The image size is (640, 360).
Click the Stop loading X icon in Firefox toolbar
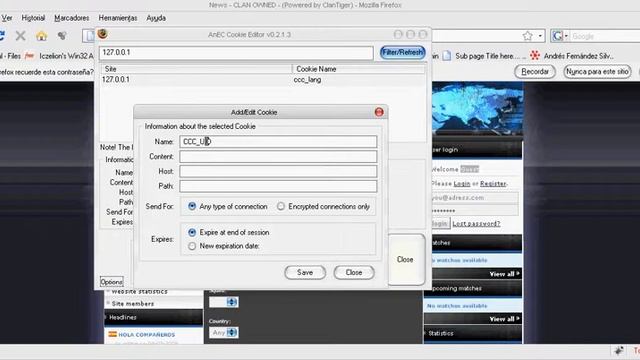pos(20,36)
